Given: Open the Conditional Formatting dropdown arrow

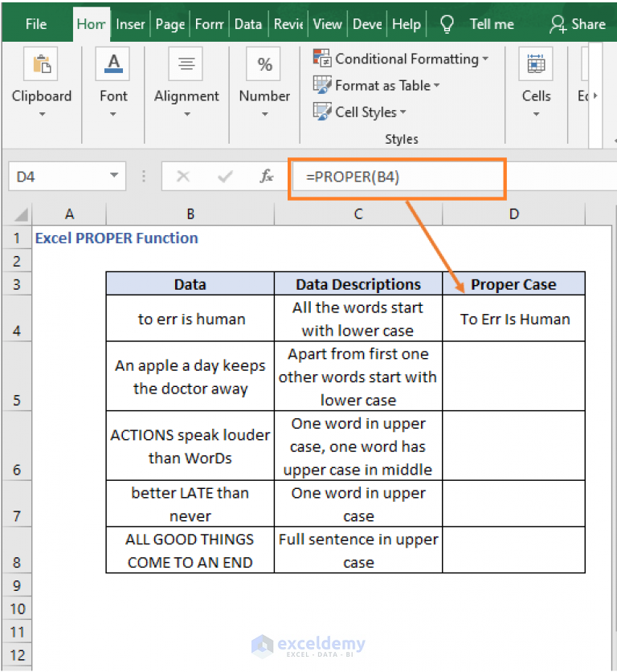Looking at the screenshot, I should click(x=485, y=59).
